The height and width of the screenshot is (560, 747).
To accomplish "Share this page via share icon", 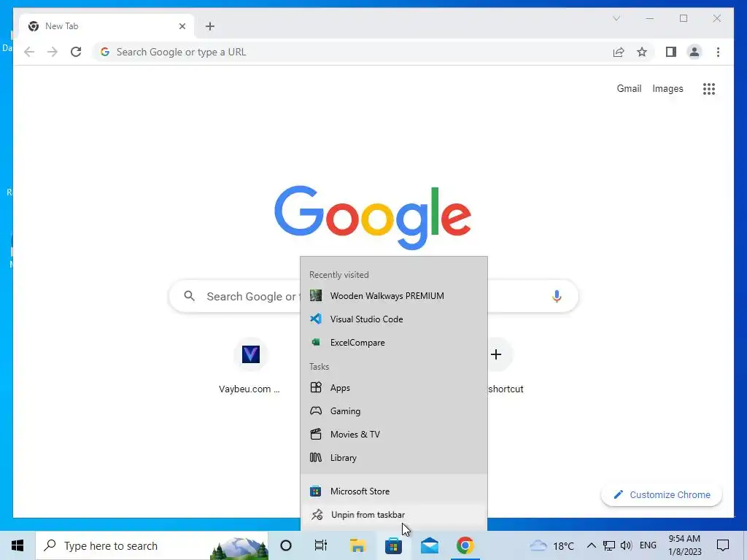I will (619, 52).
